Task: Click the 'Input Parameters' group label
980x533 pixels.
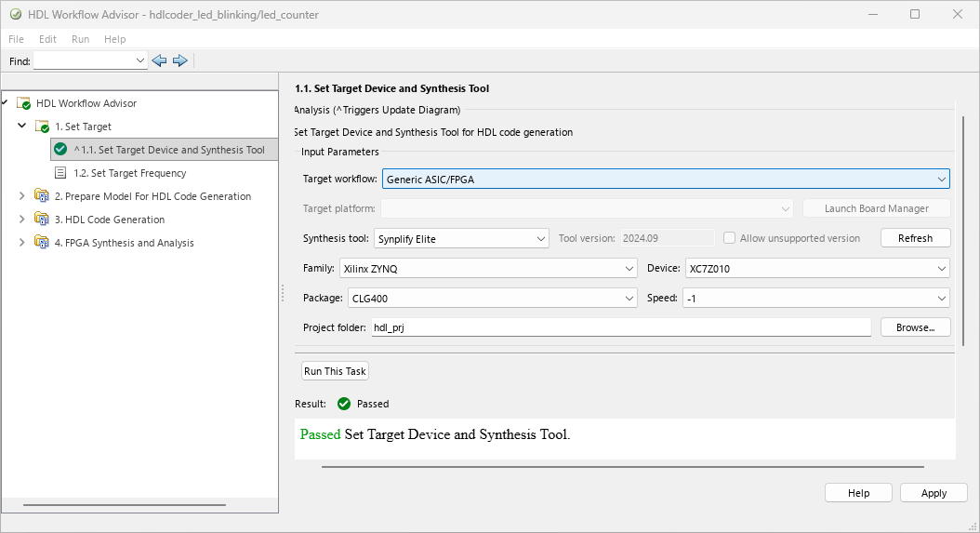Action: (340, 152)
